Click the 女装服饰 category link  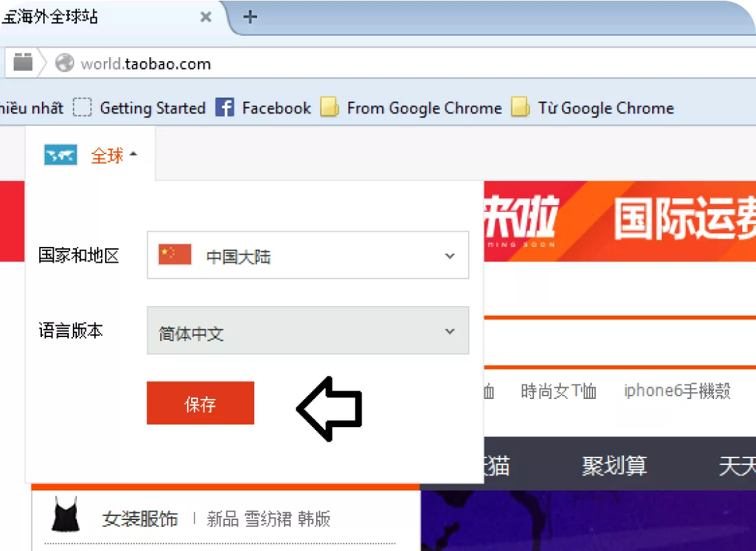tap(140, 519)
